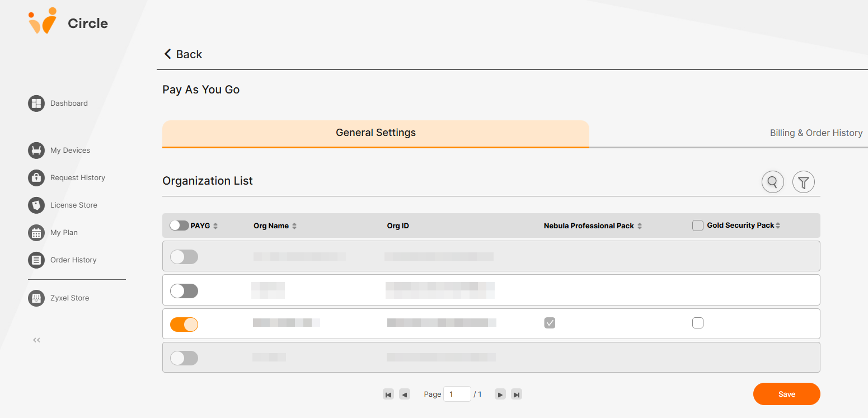This screenshot has height=418, width=868.
Task: Click the orange Save button
Action: coord(787,394)
